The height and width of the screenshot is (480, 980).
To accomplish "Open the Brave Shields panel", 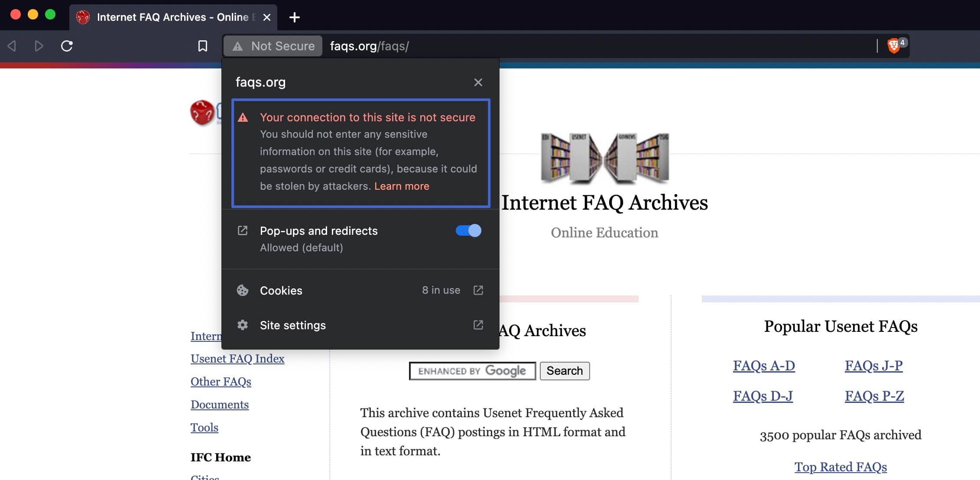I will coord(893,45).
